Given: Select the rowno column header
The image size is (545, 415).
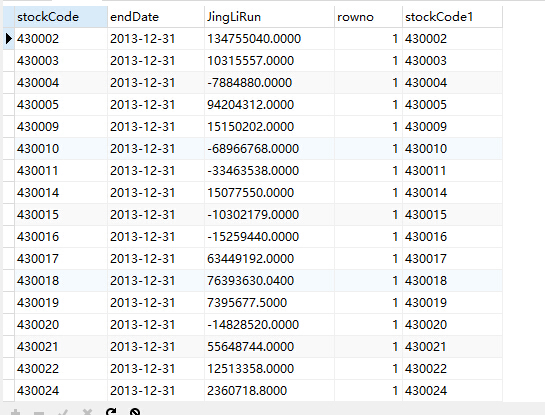Looking at the screenshot, I should [x=368, y=17].
